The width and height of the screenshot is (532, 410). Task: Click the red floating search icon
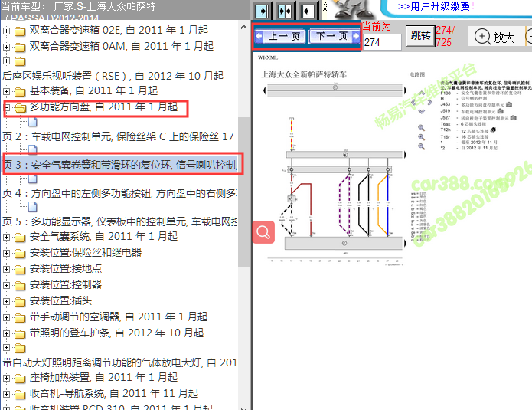pos(263,232)
